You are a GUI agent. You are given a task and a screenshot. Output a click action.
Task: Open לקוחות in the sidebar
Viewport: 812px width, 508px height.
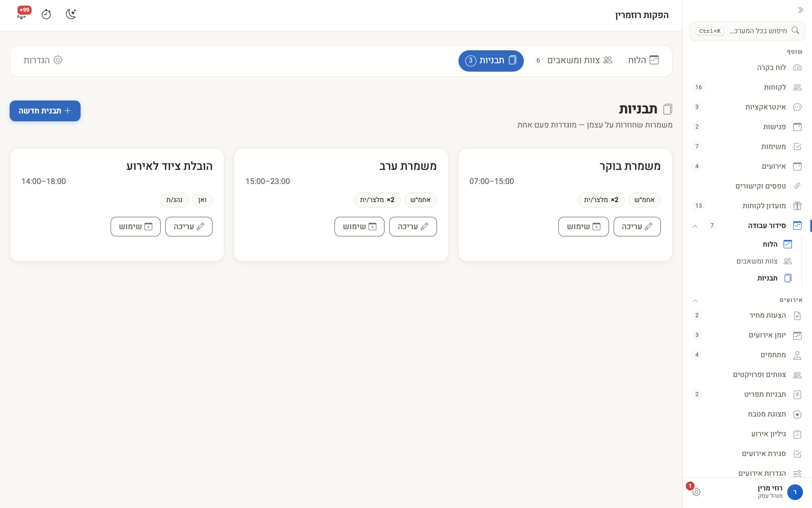(747, 87)
